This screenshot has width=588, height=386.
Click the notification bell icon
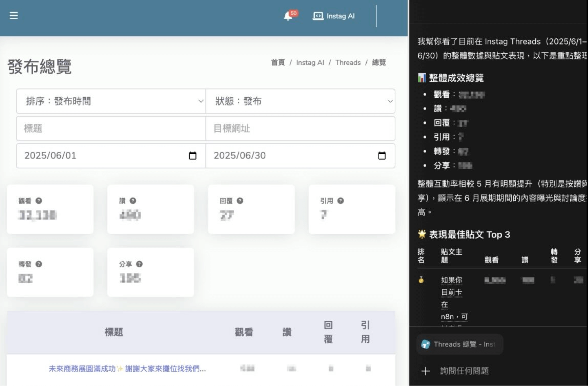pyautogui.click(x=288, y=16)
